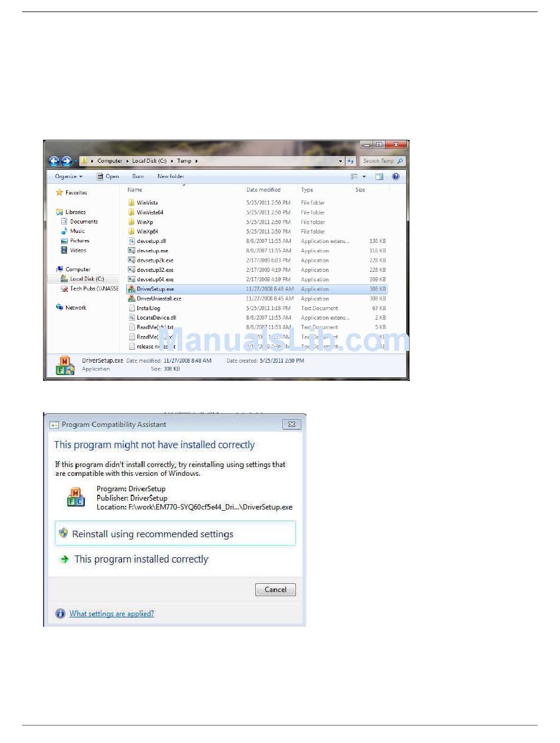
Task: Click the devsetup64.exe file icon
Action: pos(131,280)
